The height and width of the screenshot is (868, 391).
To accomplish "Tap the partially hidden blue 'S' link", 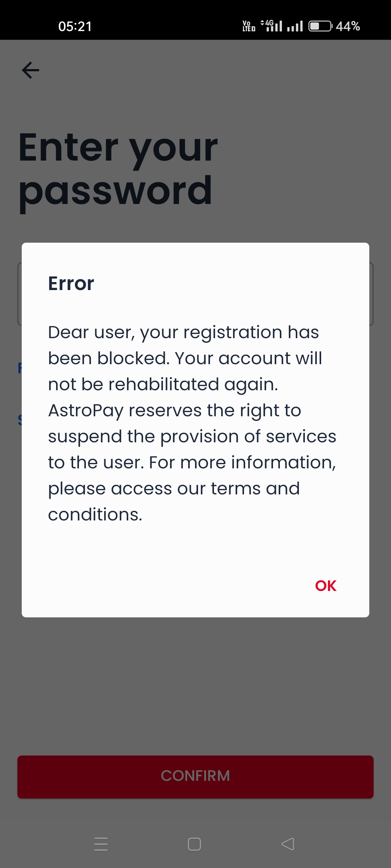I will [x=20, y=420].
